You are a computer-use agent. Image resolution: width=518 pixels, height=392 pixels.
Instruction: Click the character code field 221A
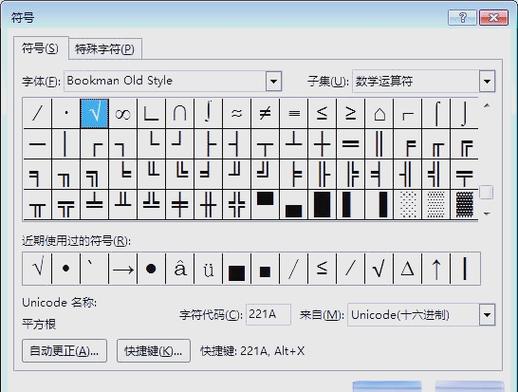coord(268,314)
